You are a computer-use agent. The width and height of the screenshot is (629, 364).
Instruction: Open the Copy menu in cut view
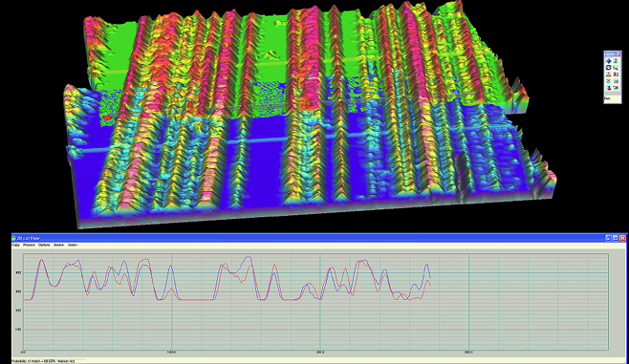tap(16, 245)
